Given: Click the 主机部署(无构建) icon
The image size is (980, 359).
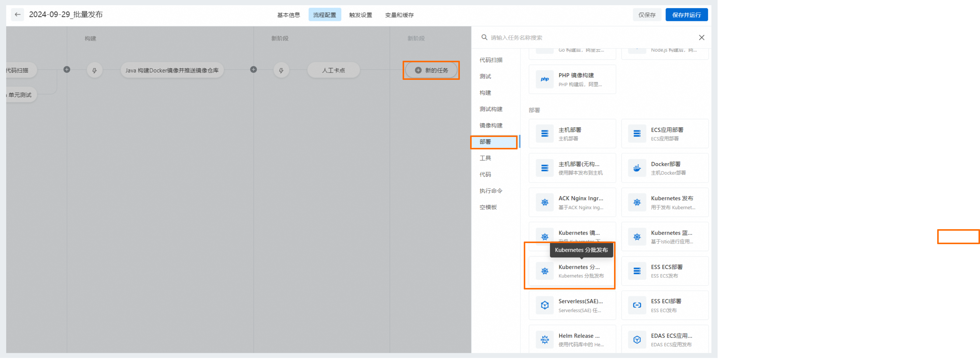Looking at the screenshot, I should point(544,168).
